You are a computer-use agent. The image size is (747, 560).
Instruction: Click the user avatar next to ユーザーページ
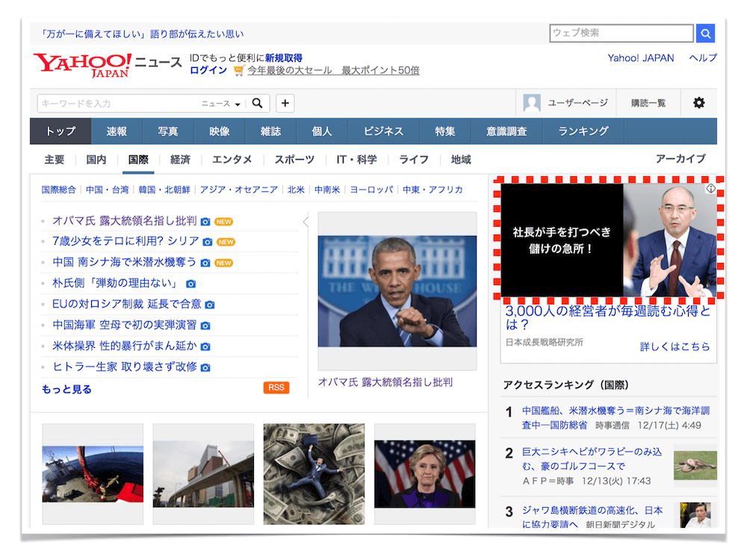(x=532, y=102)
